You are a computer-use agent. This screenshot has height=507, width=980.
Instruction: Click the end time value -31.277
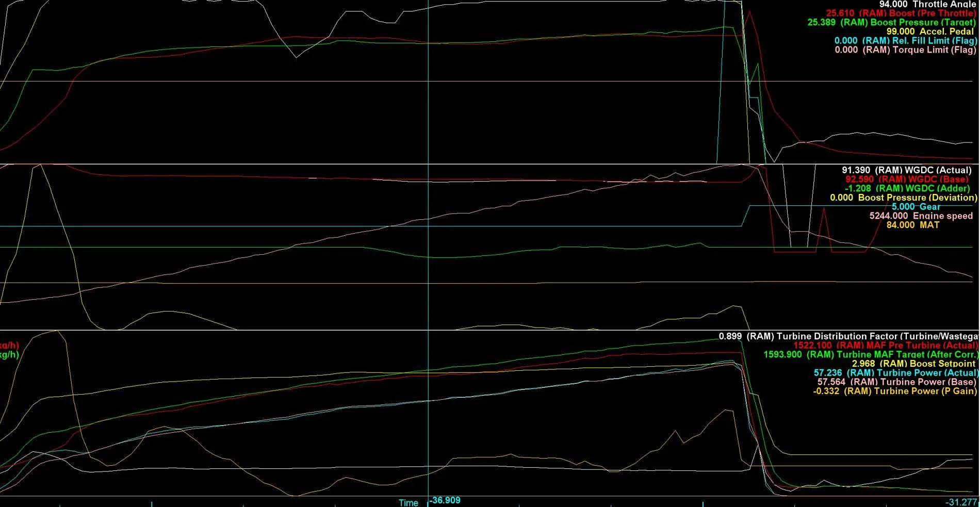pos(961,502)
